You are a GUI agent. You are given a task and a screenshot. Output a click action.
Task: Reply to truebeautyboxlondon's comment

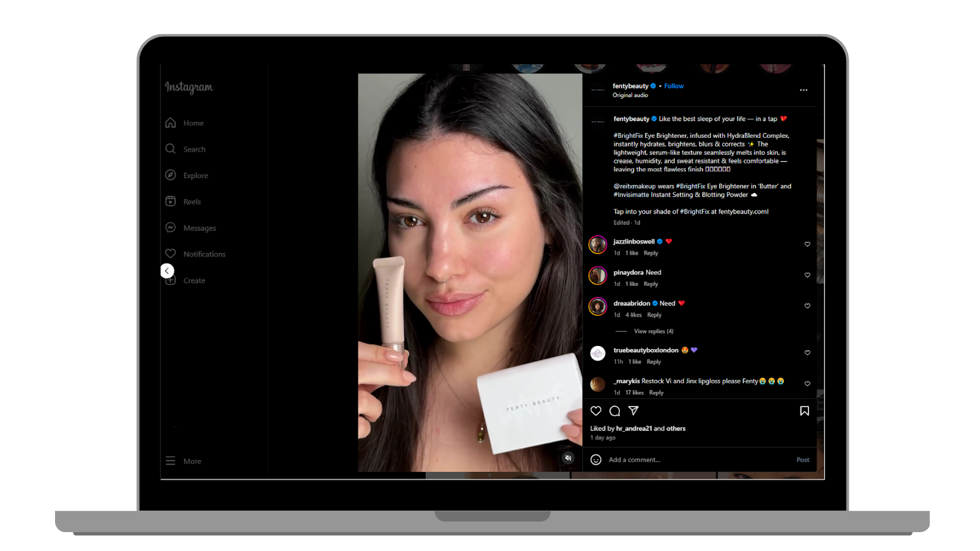[x=654, y=362]
